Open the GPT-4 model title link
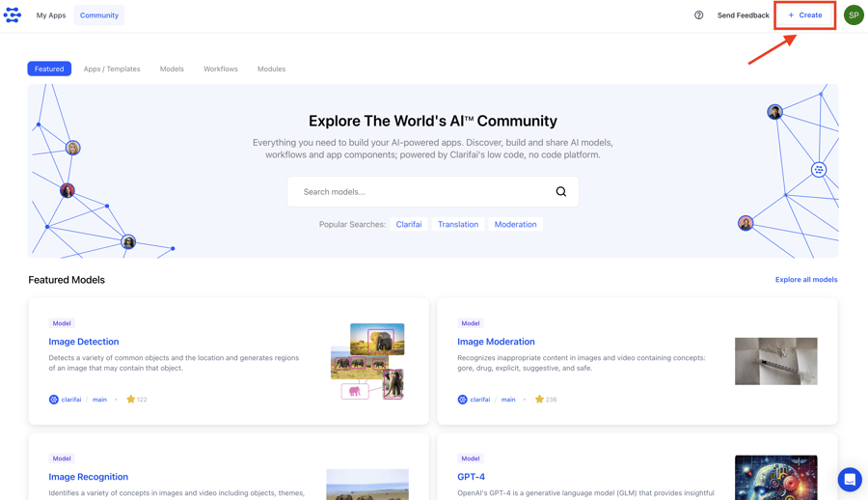Viewport: 868px width, 500px height. coord(471,477)
